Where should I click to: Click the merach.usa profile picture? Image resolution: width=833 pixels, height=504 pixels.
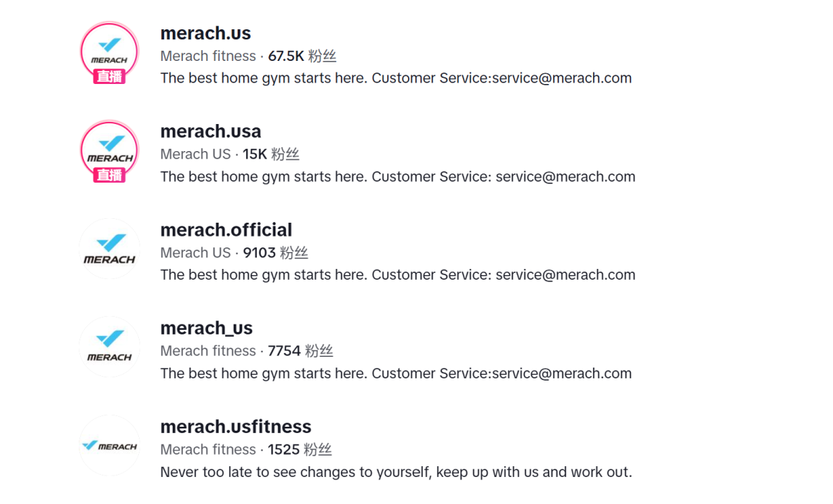(109, 147)
